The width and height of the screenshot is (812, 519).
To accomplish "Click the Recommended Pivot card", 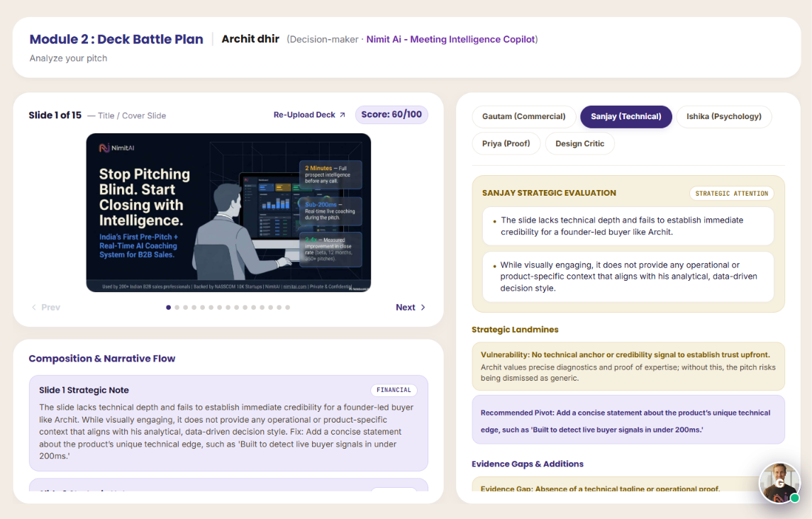I will click(x=628, y=420).
